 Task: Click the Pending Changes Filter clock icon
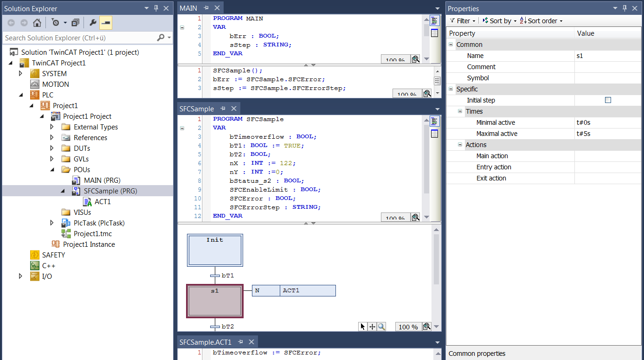[56, 23]
